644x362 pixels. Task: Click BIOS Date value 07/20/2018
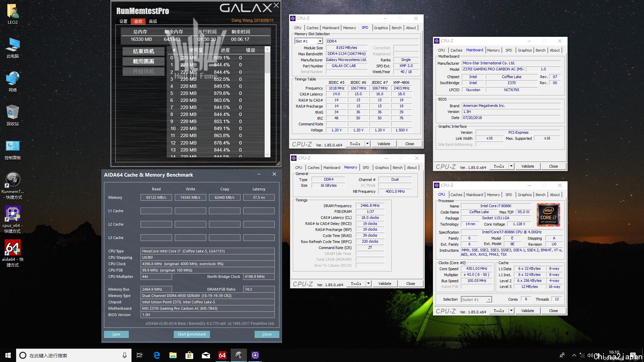point(511,118)
